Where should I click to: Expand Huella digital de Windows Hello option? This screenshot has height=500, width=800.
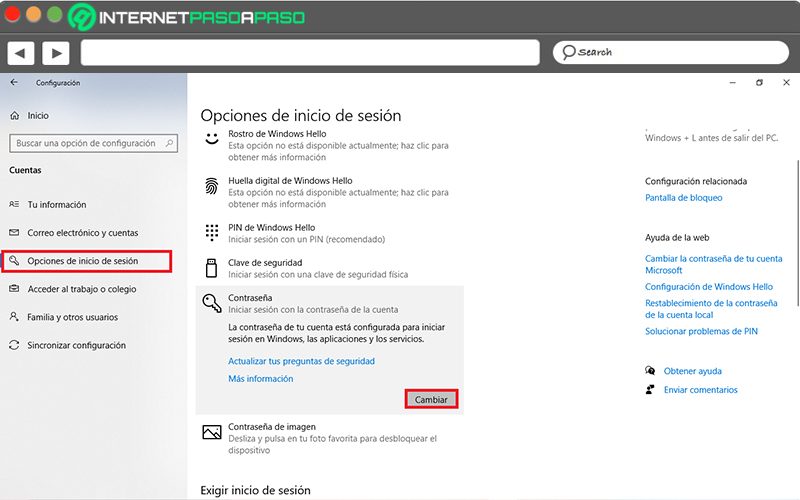(x=330, y=192)
